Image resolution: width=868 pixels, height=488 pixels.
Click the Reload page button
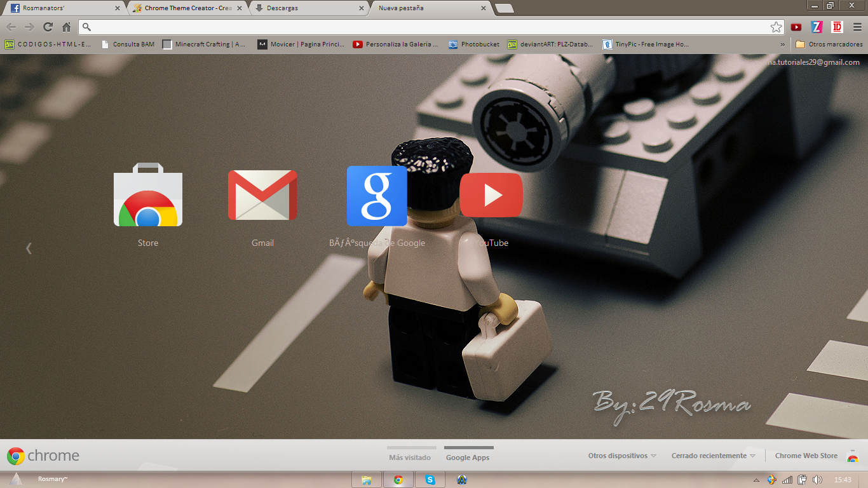(48, 27)
